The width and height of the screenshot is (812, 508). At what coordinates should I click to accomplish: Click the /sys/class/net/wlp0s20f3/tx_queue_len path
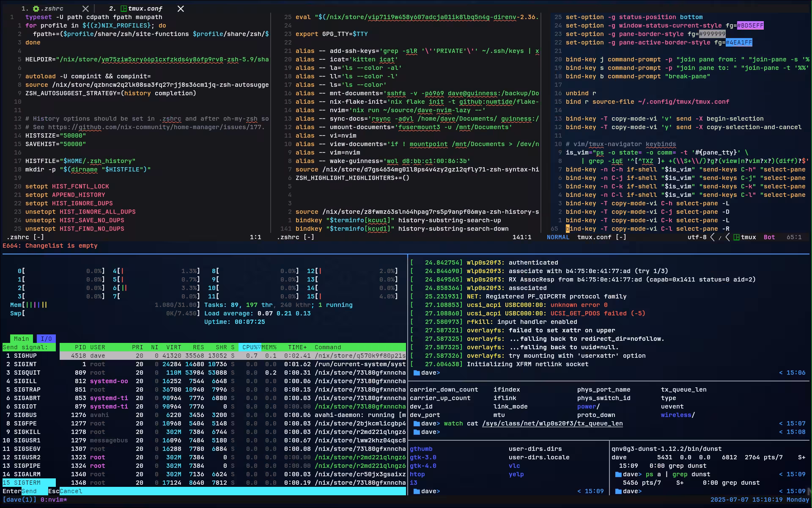pos(552,423)
